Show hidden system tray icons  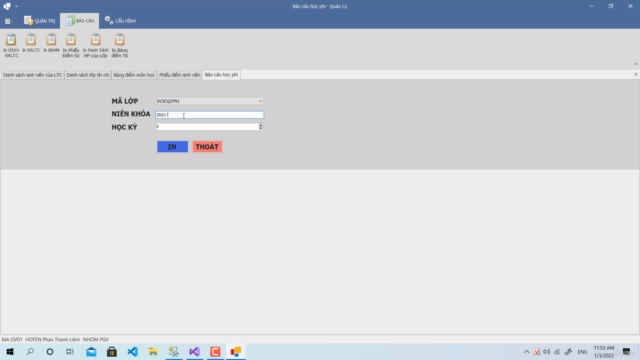pos(527,351)
